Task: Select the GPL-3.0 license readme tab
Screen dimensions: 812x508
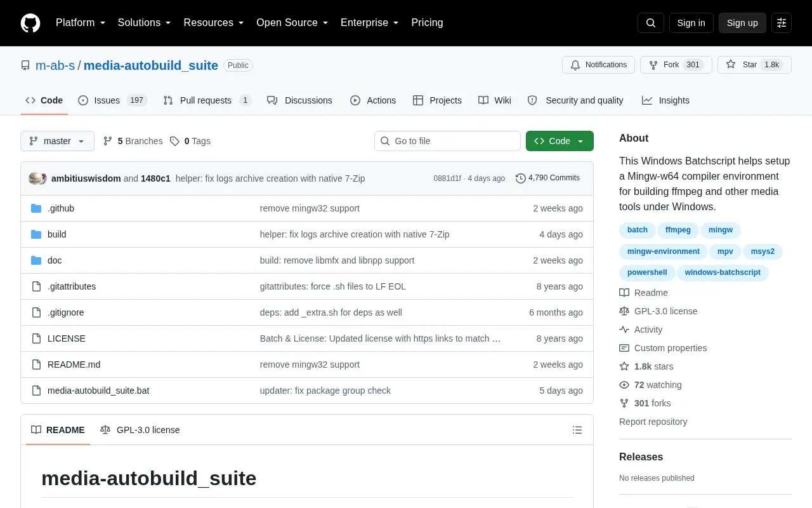Action: 140,430
